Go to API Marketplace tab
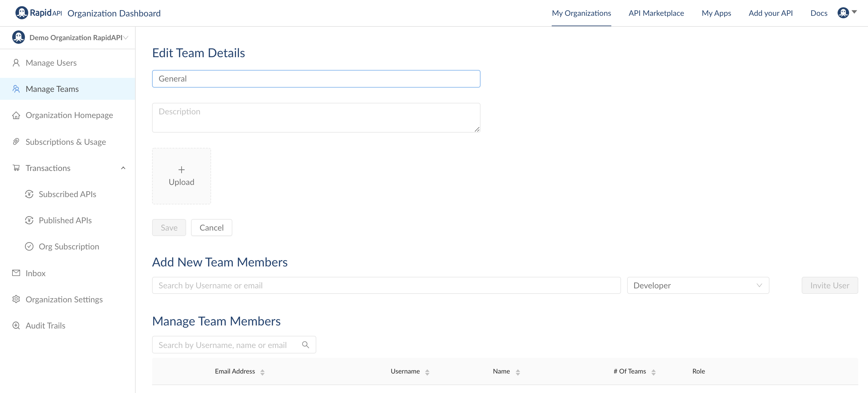The height and width of the screenshot is (393, 868). (656, 13)
